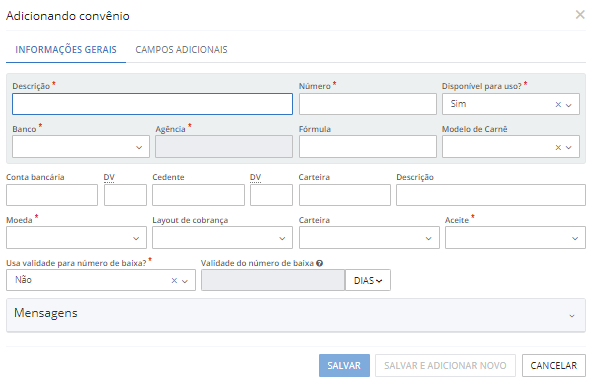The image size is (592, 381).
Task: Click Salvar e Adicionar Novo button
Action: tap(445, 366)
